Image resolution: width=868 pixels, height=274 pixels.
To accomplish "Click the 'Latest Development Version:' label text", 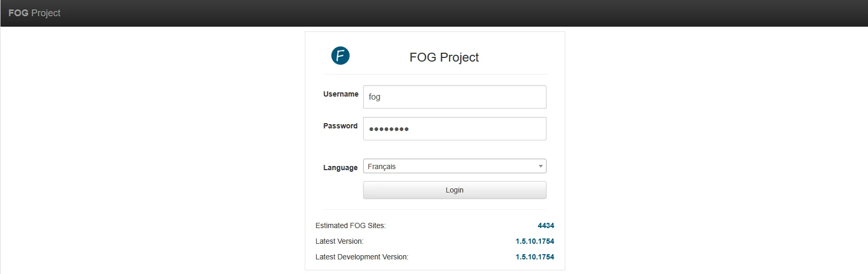I will (x=362, y=257).
